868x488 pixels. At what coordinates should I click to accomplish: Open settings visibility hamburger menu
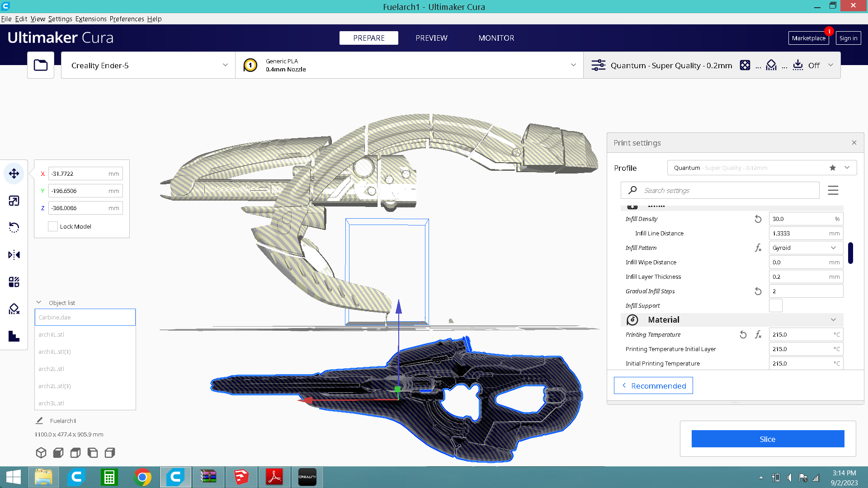click(x=833, y=190)
